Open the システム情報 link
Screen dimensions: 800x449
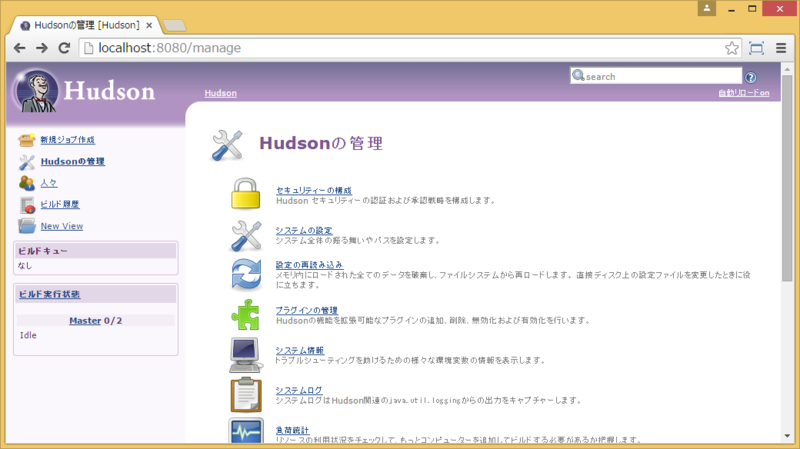click(300, 351)
